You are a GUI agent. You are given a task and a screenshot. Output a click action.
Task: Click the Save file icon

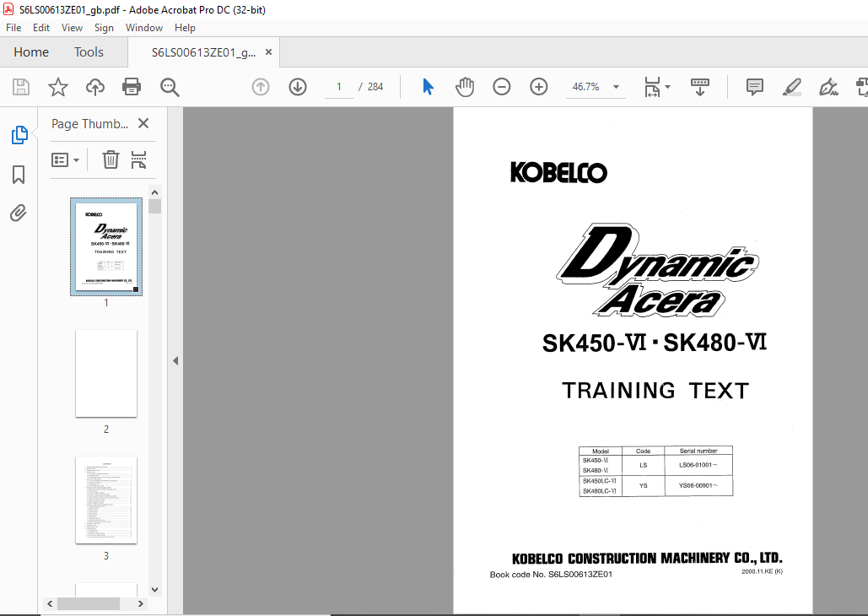click(x=21, y=87)
